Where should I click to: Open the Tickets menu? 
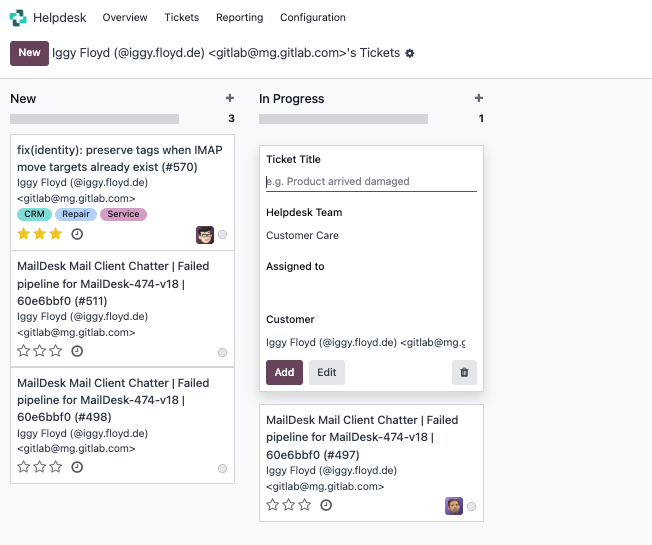pos(182,17)
